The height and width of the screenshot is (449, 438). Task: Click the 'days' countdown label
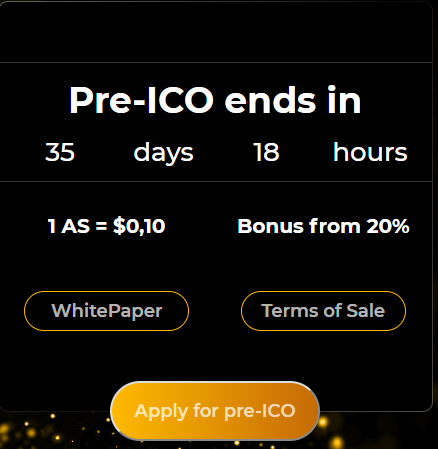tap(163, 153)
